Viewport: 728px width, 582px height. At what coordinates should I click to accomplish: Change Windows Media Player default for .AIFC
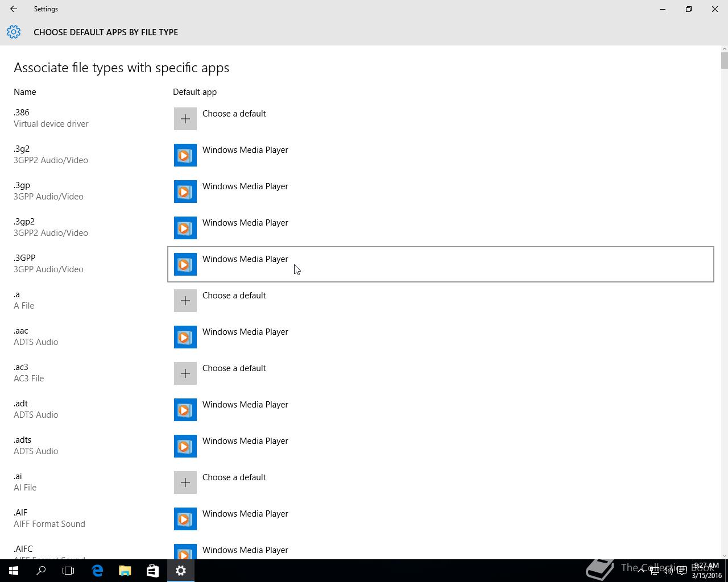coord(441,549)
